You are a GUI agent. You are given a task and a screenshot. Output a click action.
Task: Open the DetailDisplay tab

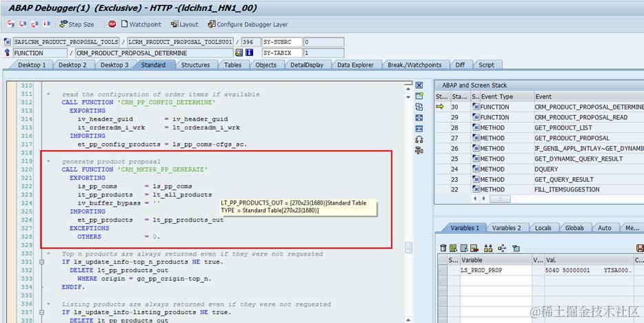(307, 65)
